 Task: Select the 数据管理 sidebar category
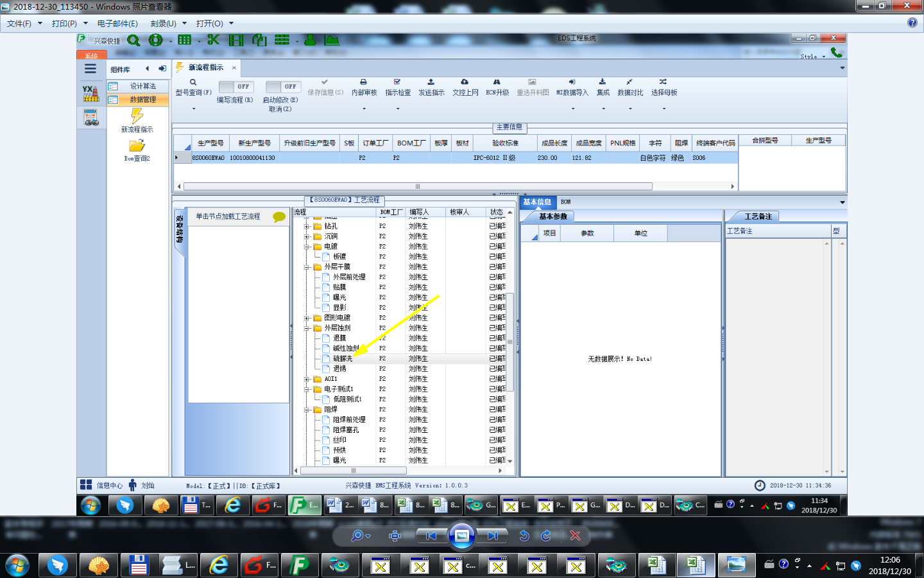tap(137, 100)
